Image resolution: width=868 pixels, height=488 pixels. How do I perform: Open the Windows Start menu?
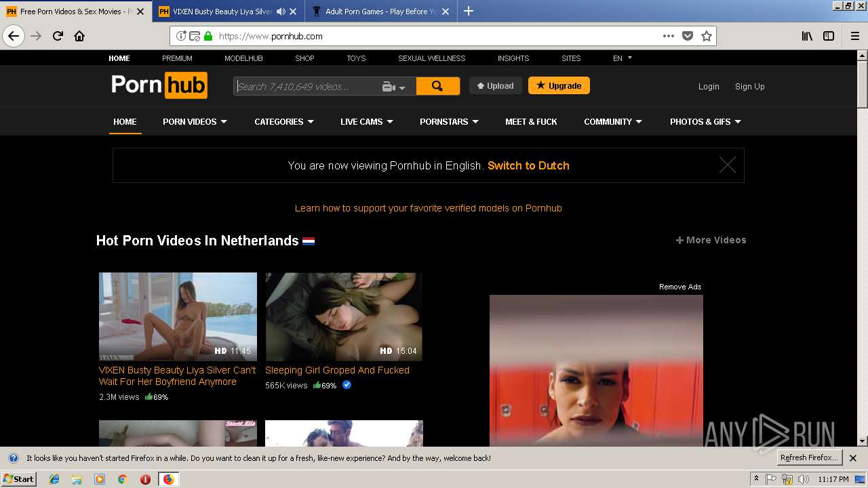tap(19, 479)
